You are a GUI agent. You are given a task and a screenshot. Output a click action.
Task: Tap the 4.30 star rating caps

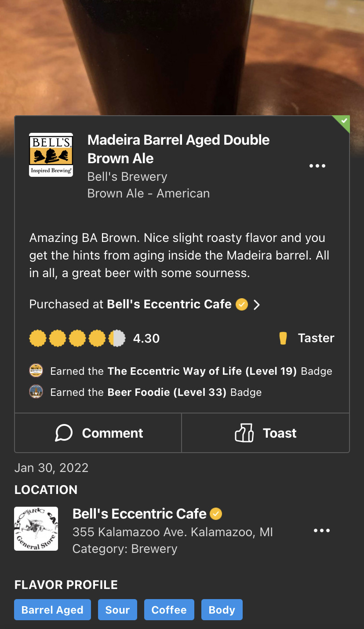pyautogui.click(x=77, y=338)
